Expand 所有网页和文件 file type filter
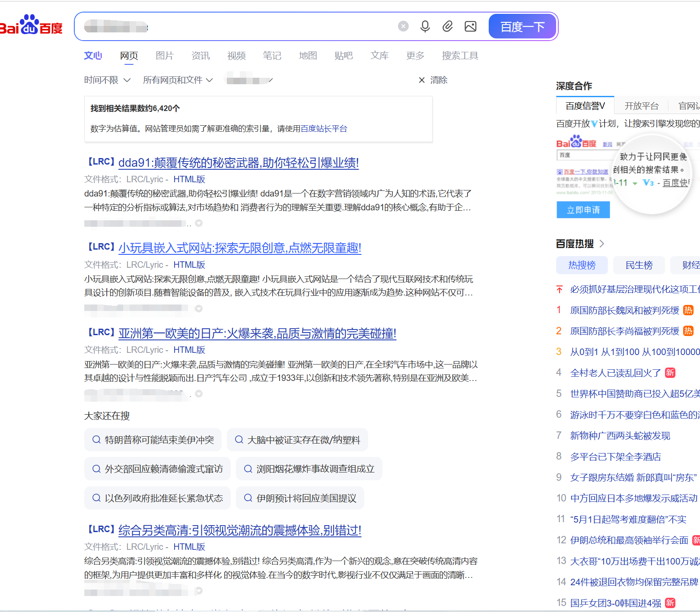 tap(178, 80)
